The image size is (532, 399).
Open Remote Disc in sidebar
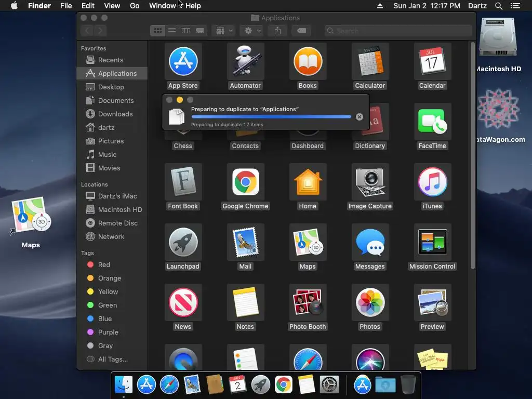[x=112, y=223]
